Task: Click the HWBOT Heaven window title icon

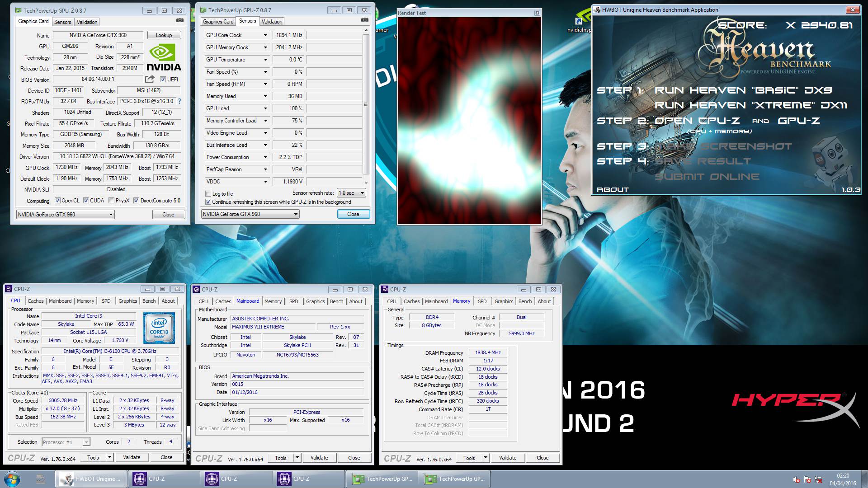Action: [x=597, y=9]
